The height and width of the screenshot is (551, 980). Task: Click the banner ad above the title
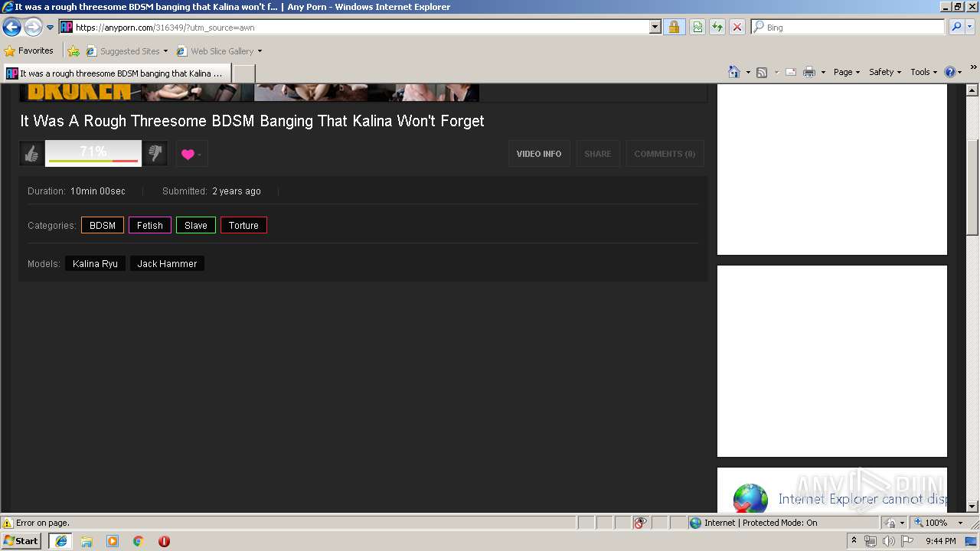coord(250,93)
